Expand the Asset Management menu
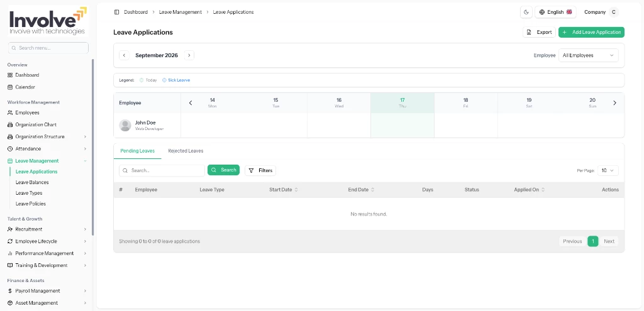Image resolution: width=644 pixels, height=311 pixels. coord(47,303)
